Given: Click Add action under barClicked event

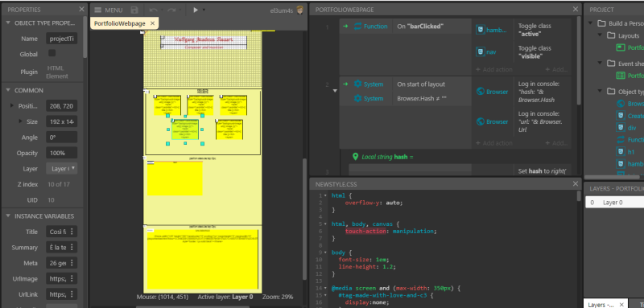Looking at the screenshot, I should (493, 70).
